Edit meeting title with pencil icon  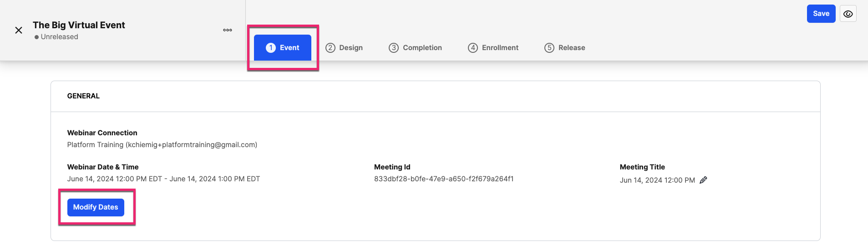703,180
